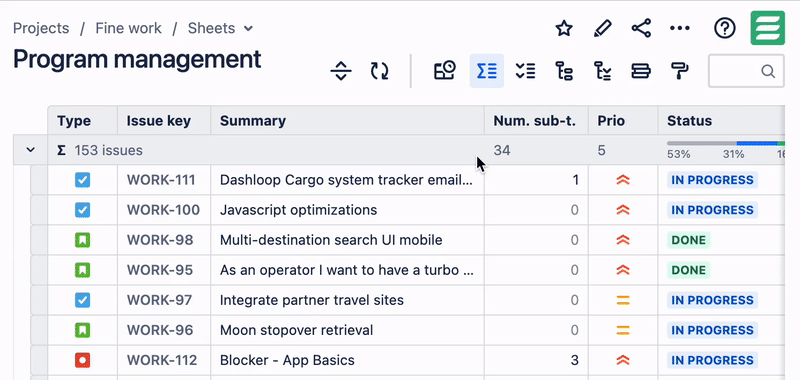
Task: Click the story type icon for WORK-98
Action: (x=83, y=240)
